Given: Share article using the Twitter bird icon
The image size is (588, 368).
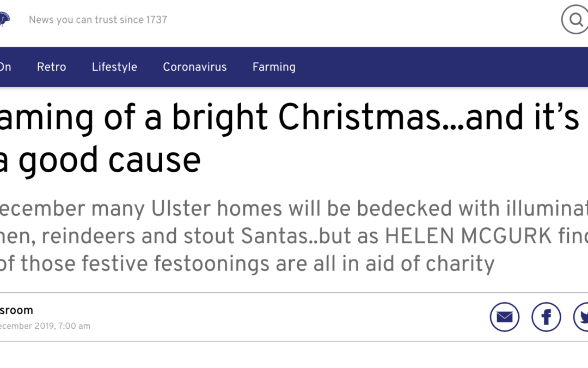Looking at the screenshot, I should click(581, 317).
